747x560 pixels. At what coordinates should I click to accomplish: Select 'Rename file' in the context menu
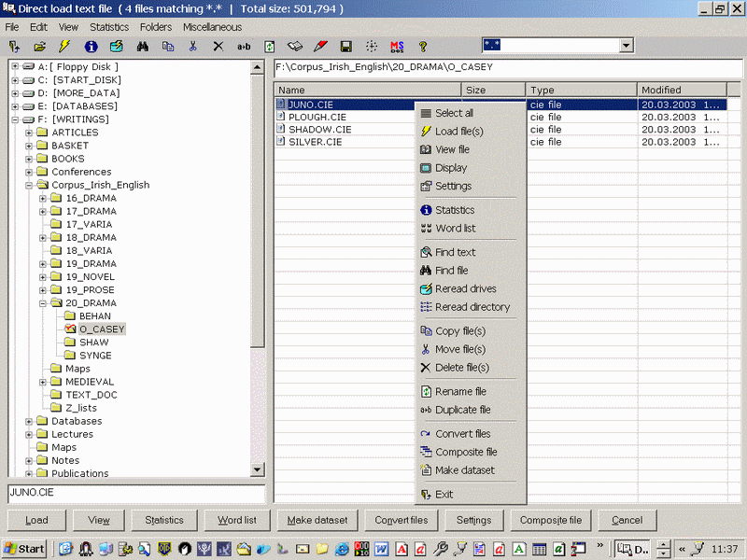tap(460, 392)
